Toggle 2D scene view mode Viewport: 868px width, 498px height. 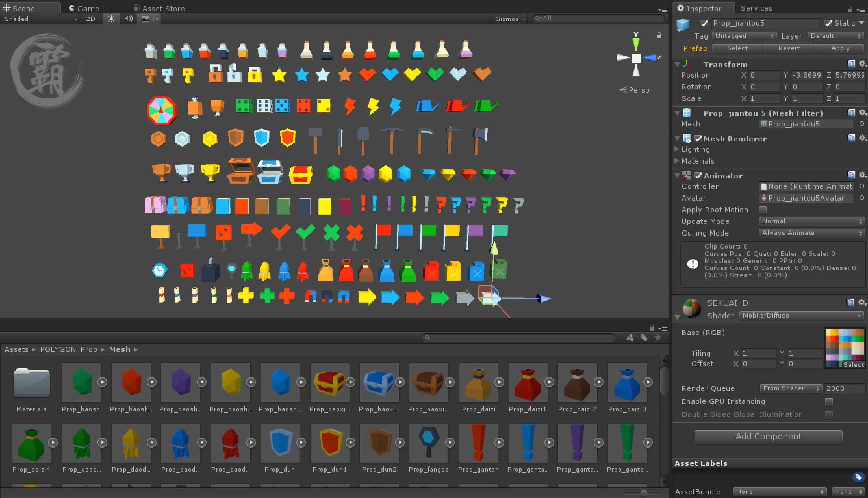click(x=91, y=19)
